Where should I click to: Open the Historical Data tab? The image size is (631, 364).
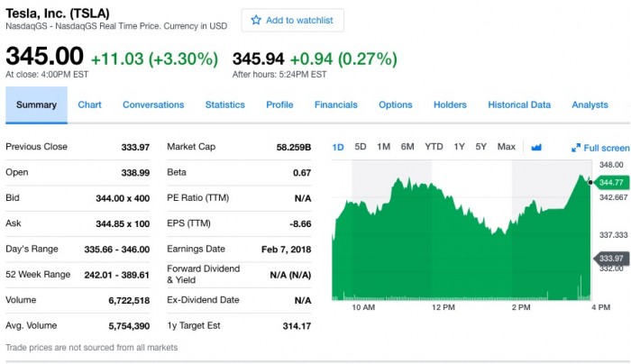[x=519, y=105]
